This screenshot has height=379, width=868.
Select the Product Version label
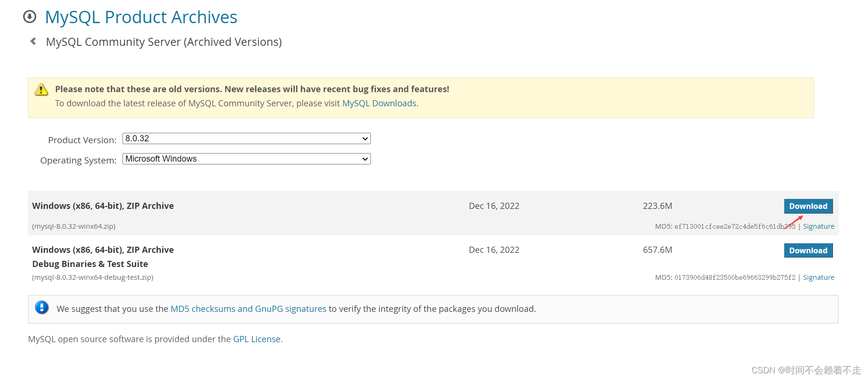pyautogui.click(x=82, y=140)
